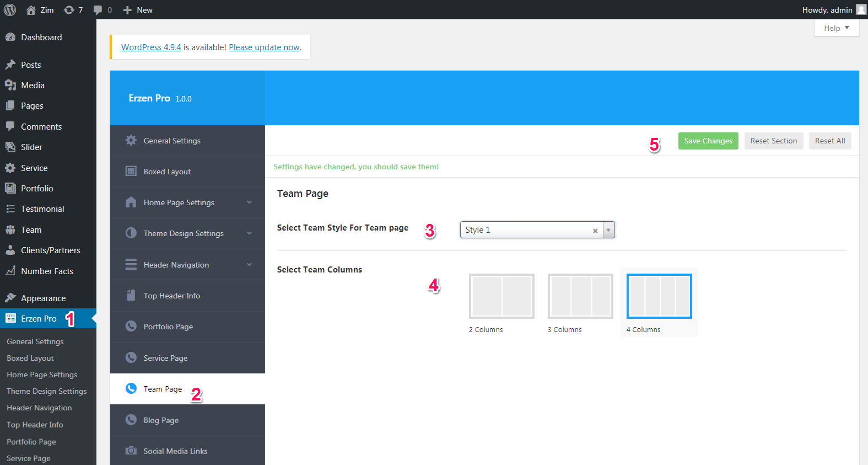
Task: Click the Save Changes button
Action: 708,141
